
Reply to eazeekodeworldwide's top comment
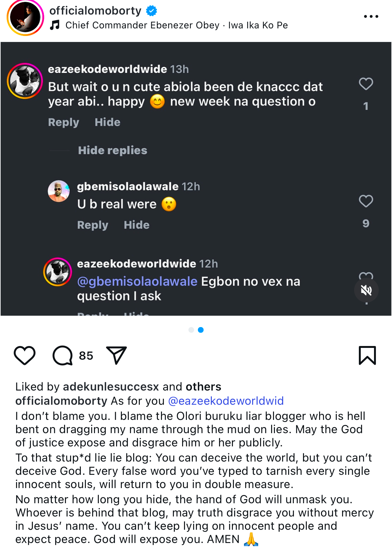[x=63, y=122]
